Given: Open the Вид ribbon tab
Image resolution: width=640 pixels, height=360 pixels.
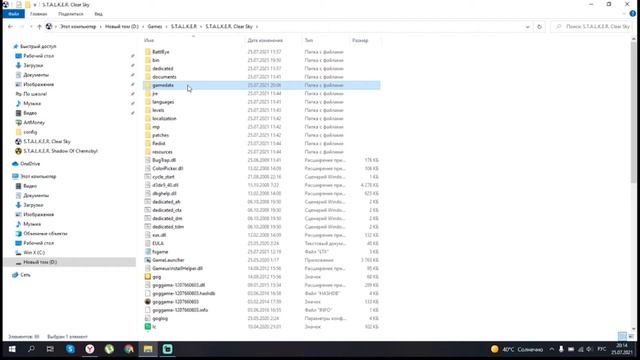Looking at the screenshot, I should (x=98, y=14).
